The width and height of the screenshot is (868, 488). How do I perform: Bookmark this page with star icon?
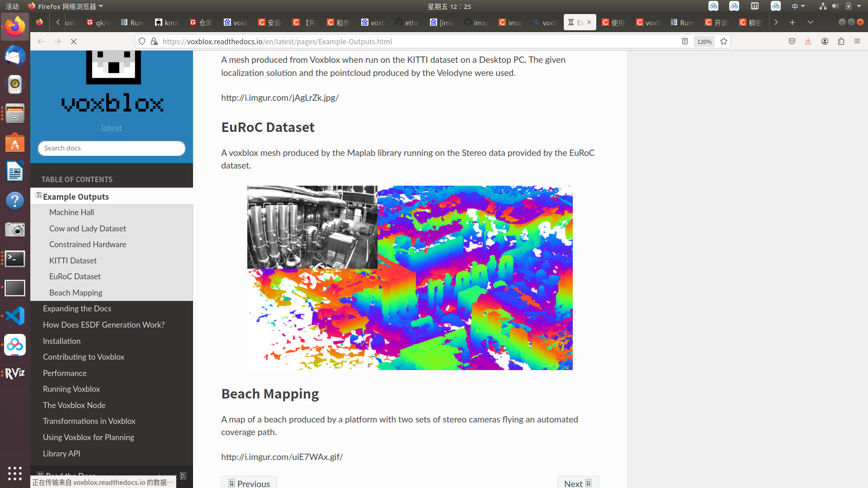[724, 42]
